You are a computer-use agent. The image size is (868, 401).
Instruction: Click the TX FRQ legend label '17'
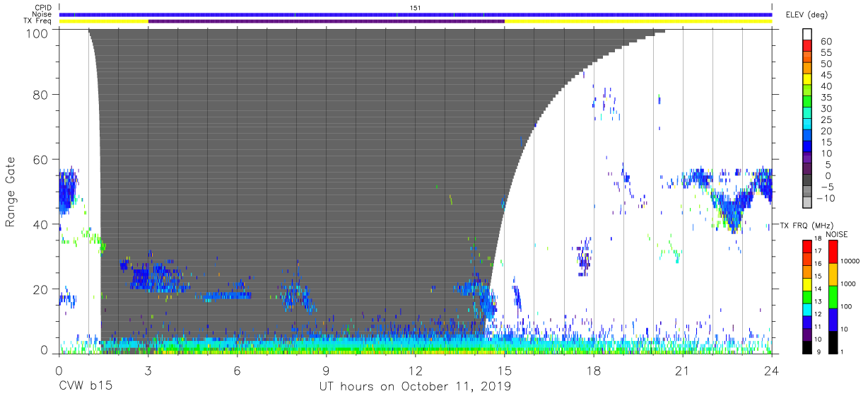click(x=818, y=251)
